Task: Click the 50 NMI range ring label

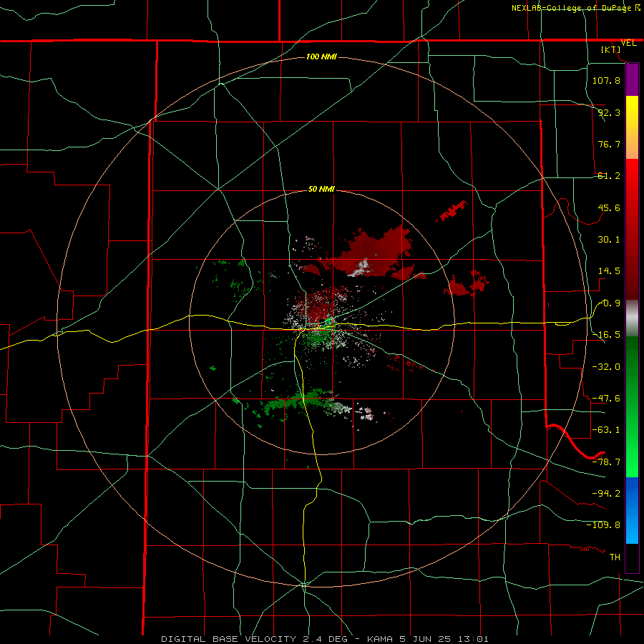Action: click(x=321, y=190)
